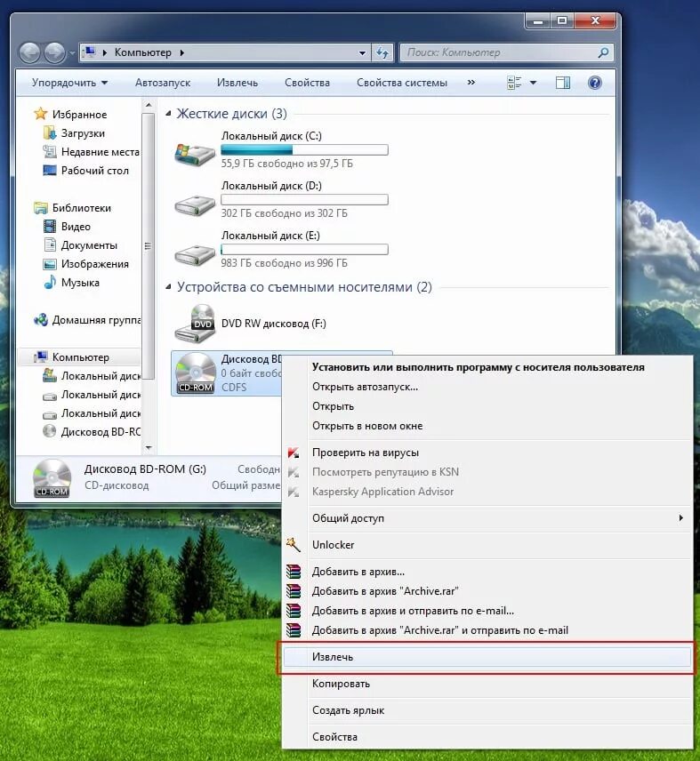Click the Домашняя группа icon
This screenshot has height=761, width=700.
coord(40,320)
